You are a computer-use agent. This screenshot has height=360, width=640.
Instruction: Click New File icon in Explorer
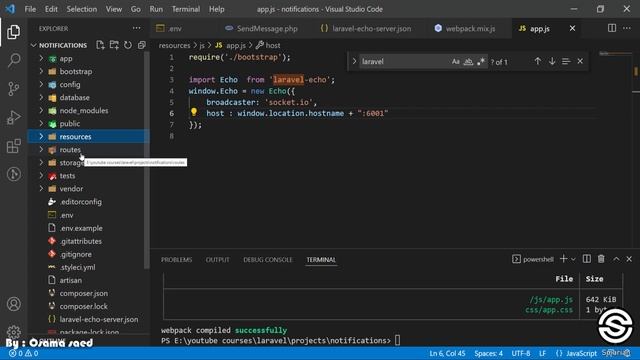click(x=100, y=45)
